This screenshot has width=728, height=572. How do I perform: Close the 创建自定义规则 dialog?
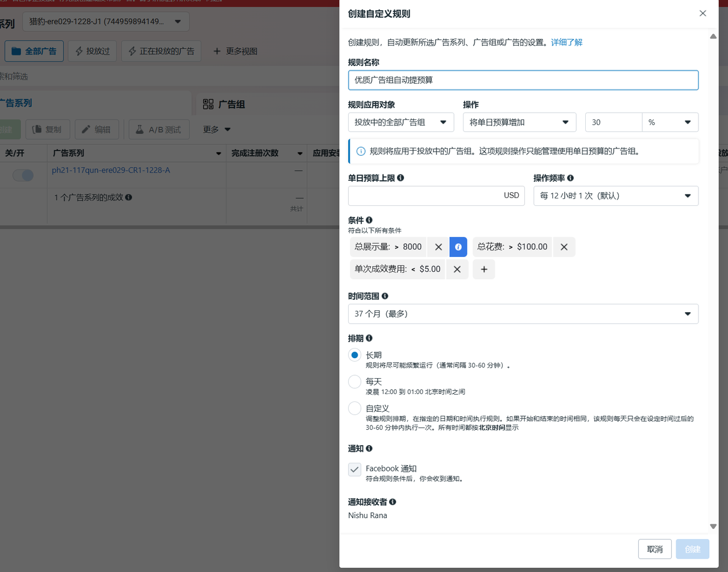pyautogui.click(x=702, y=13)
